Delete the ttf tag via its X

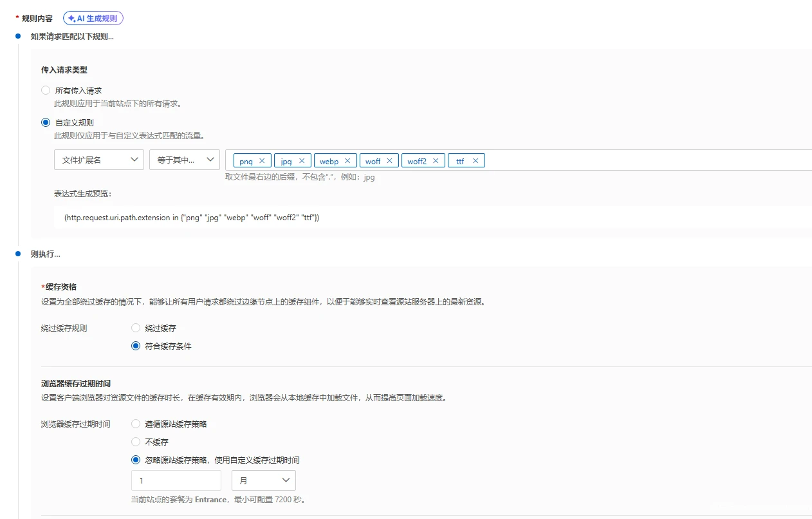coord(475,161)
